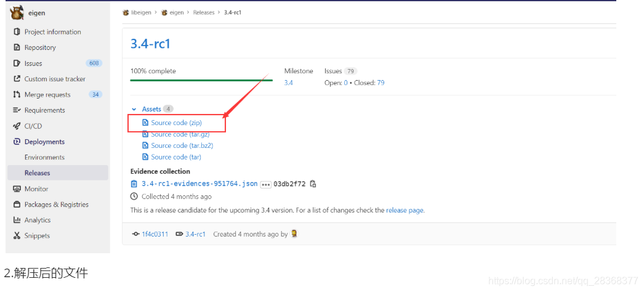Open the Issues menu item
The height and width of the screenshot is (292, 644).
pos(33,63)
